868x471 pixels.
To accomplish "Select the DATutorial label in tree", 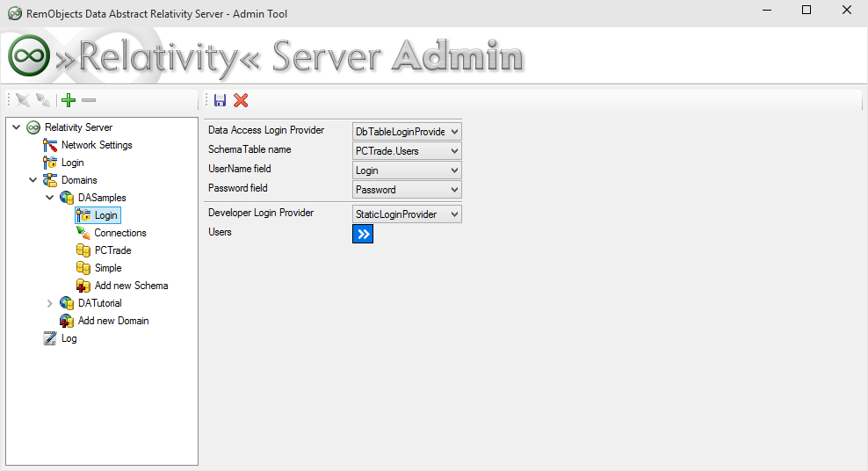I will [x=99, y=303].
